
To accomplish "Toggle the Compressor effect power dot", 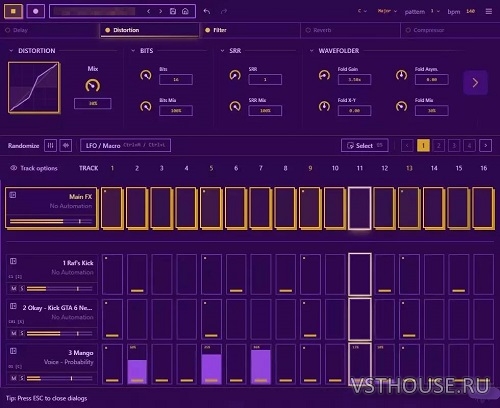I will click(x=408, y=30).
